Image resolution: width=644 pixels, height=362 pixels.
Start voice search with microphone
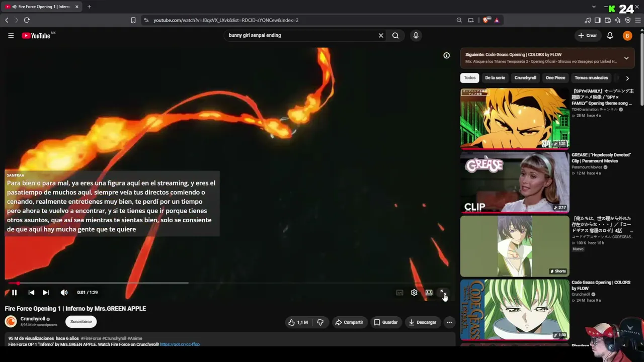[x=416, y=36]
